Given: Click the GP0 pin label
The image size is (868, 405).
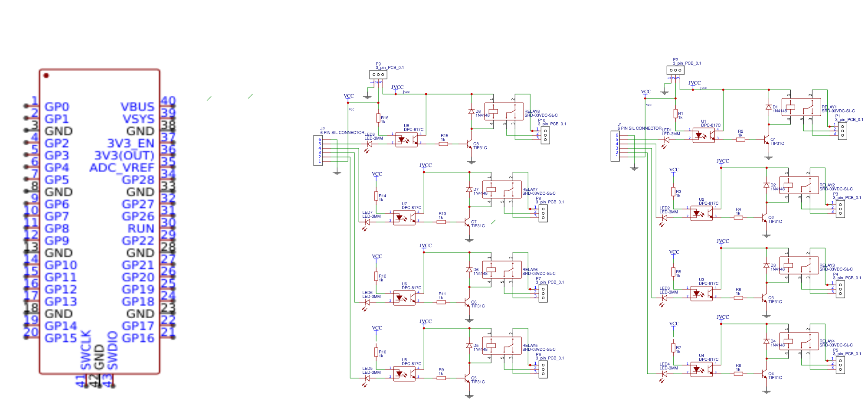Looking at the screenshot, I should point(57,107).
